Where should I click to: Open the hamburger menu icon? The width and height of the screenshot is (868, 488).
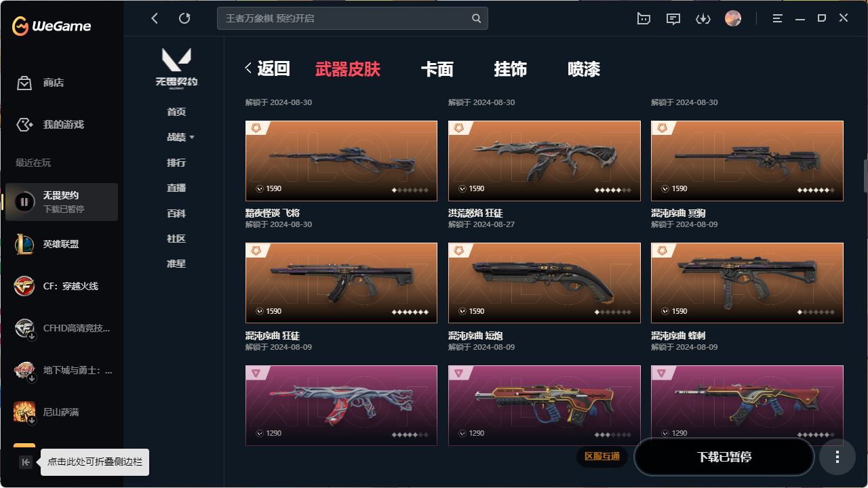point(778,19)
